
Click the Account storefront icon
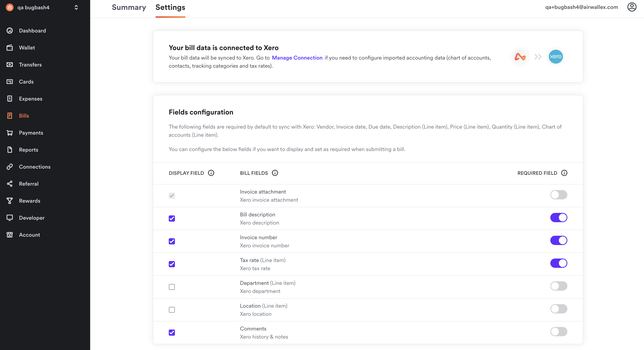click(x=9, y=235)
